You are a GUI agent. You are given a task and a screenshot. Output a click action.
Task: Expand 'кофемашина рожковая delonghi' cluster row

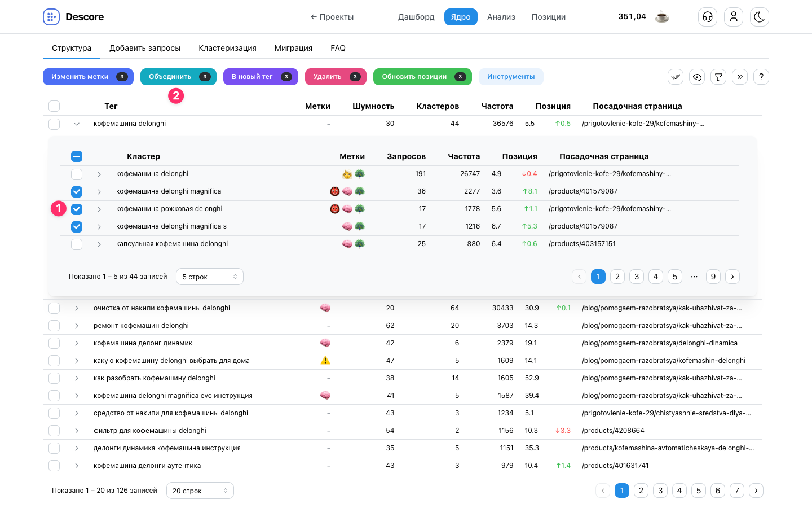[x=99, y=209]
